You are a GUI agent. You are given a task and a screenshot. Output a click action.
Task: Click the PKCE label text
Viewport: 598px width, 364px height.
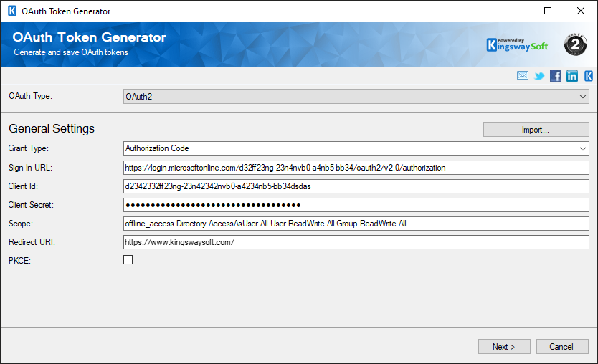(x=19, y=261)
